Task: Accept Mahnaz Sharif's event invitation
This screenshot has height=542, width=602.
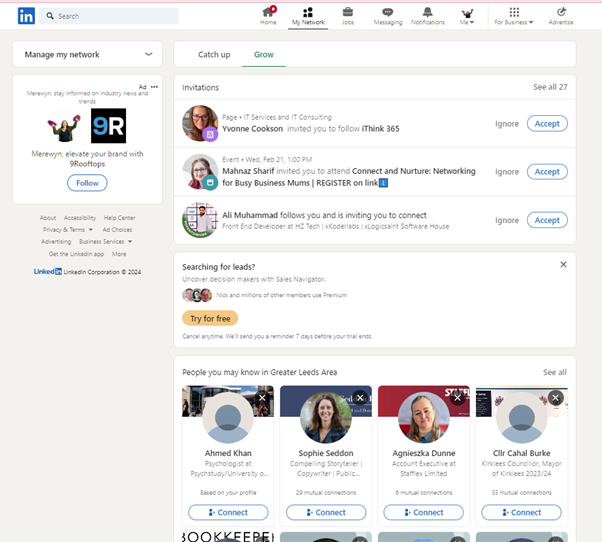Action: point(547,172)
